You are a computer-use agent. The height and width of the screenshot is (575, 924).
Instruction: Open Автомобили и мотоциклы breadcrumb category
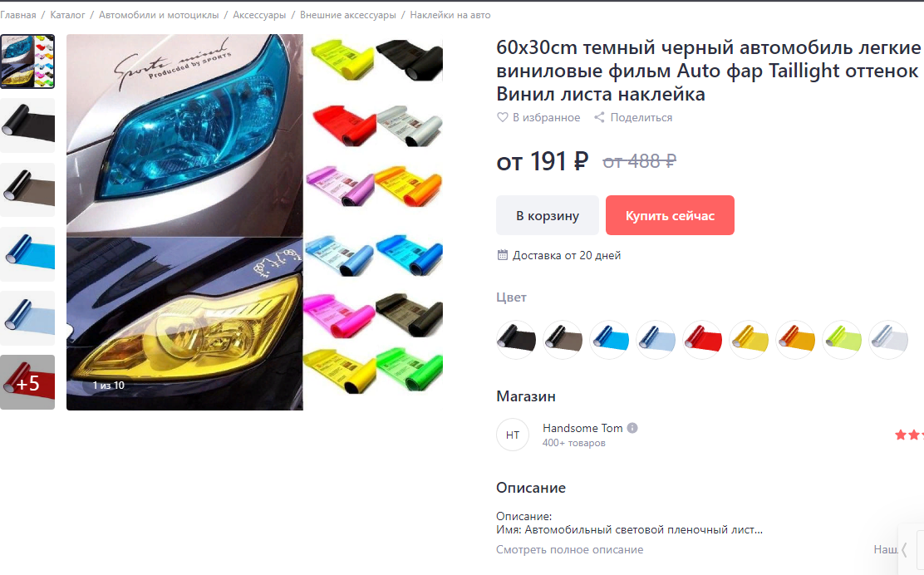pyautogui.click(x=159, y=15)
